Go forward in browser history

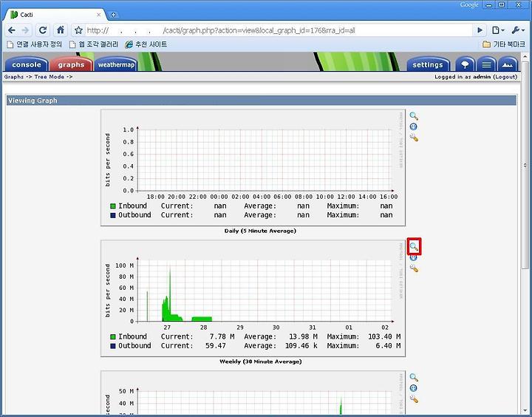click(25, 30)
